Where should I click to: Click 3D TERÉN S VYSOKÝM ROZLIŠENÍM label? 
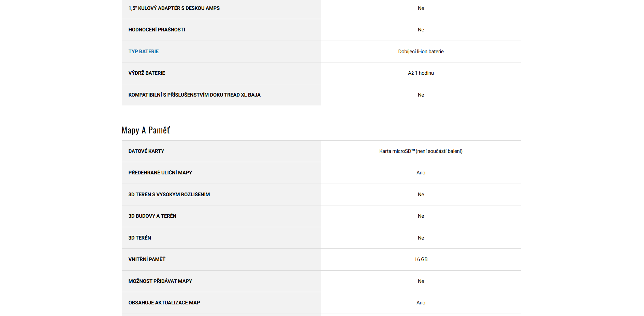169,195
